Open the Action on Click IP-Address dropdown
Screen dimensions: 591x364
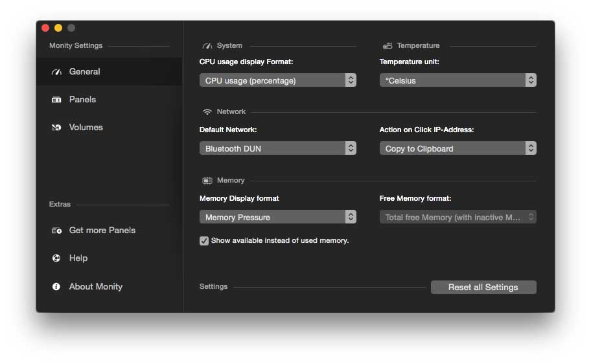(x=458, y=148)
